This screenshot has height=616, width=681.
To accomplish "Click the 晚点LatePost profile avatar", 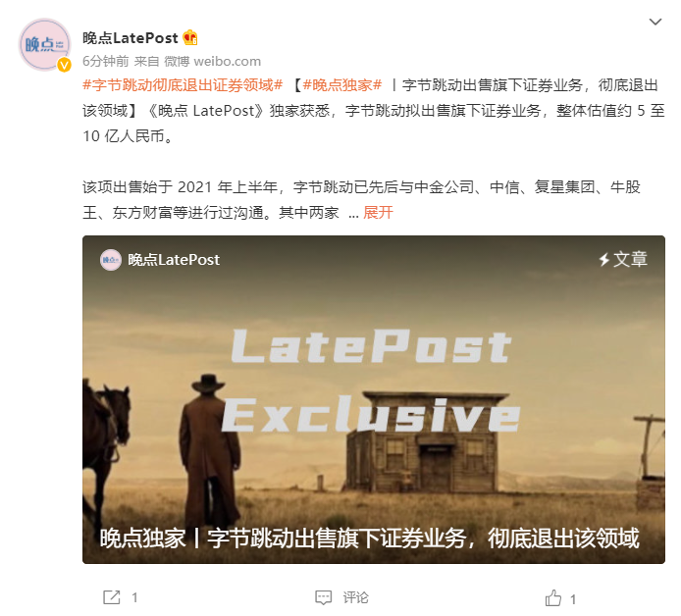I will pos(44,44).
